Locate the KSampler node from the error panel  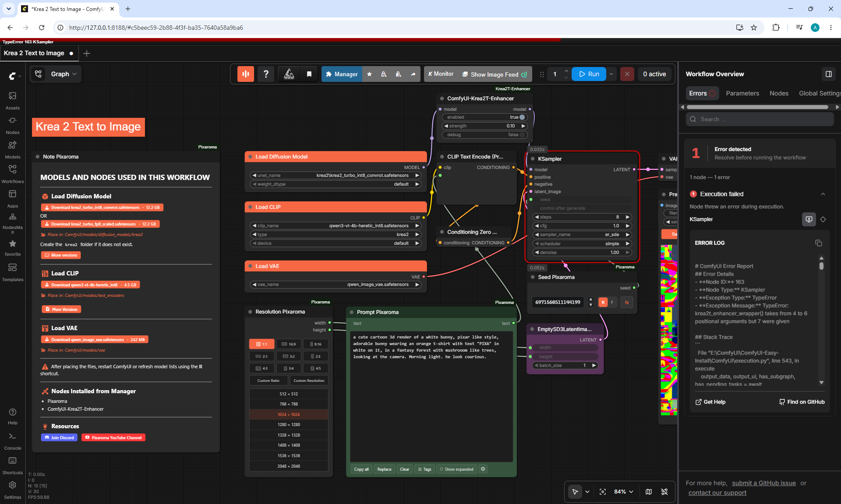pos(823,219)
